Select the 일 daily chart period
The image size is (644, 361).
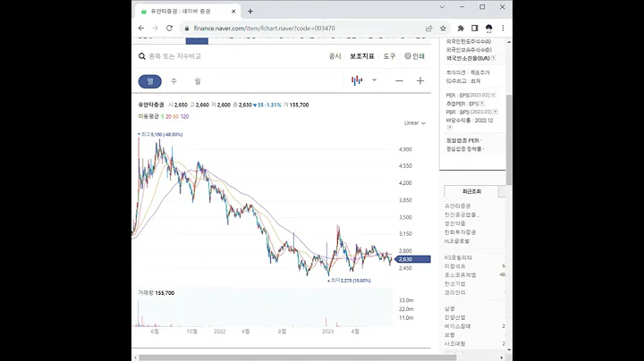(150, 81)
